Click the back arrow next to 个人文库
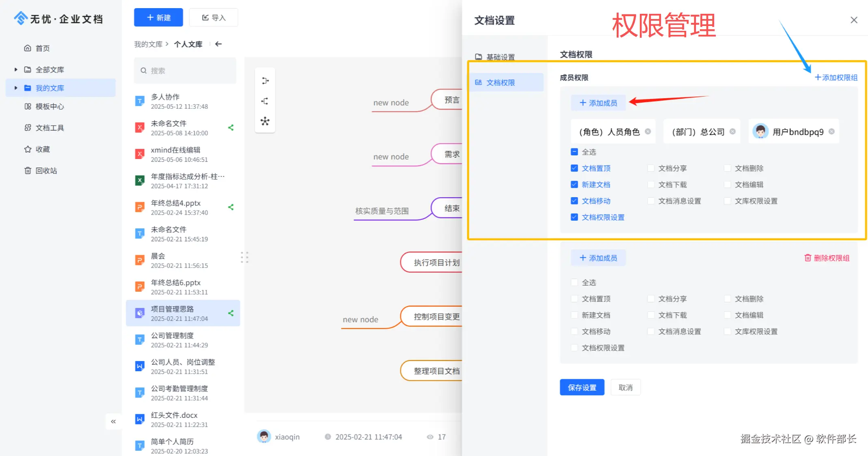Screen dimensions: 868x456 [x=218, y=44]
